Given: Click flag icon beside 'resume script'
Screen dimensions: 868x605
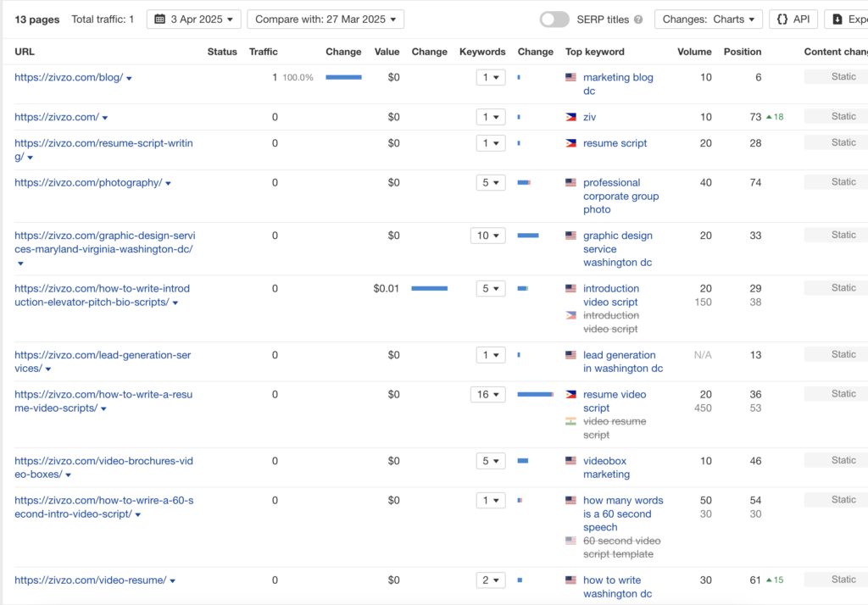Looking at the screenshot, I should (570, 143).
